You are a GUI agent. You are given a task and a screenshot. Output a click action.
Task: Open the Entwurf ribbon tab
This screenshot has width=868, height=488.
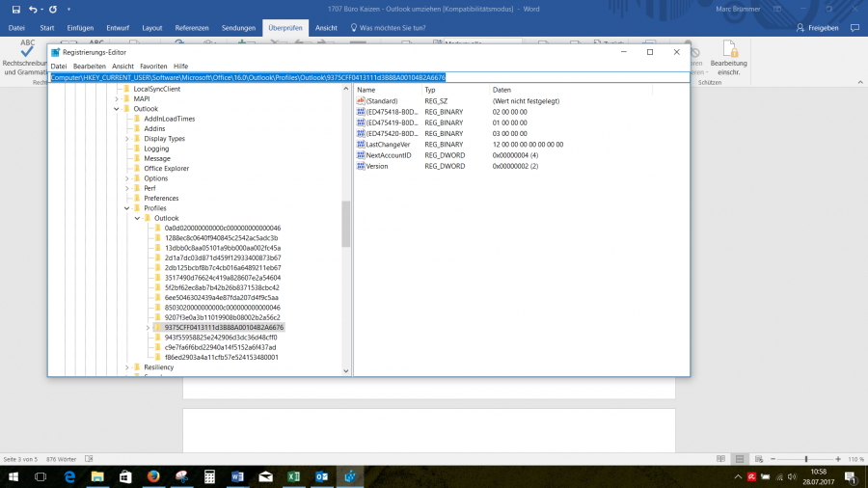pos(118,28)
